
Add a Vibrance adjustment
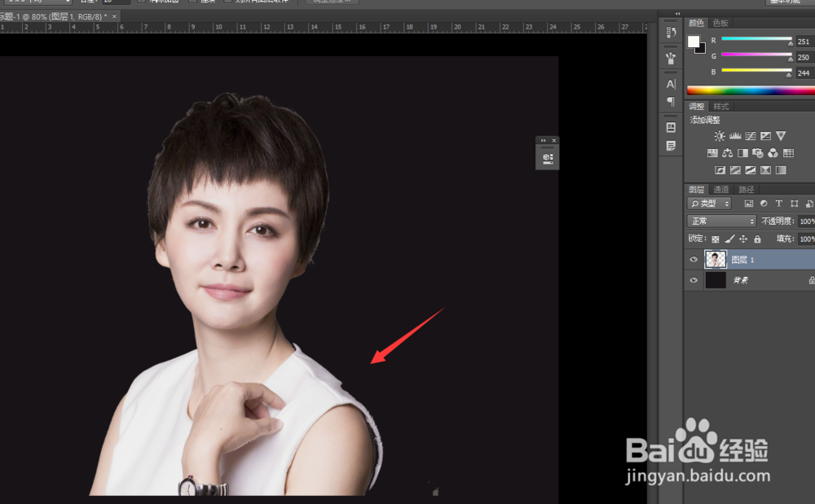[781, 136]
